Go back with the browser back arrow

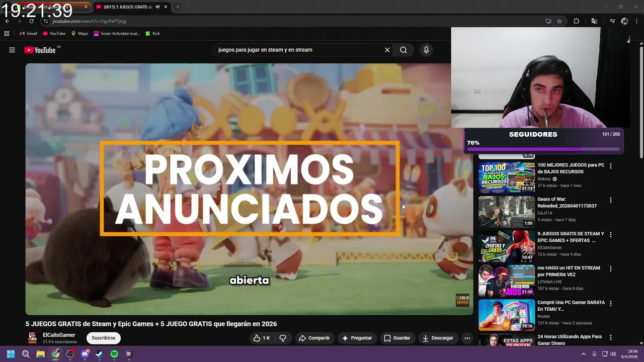point(7,21)
